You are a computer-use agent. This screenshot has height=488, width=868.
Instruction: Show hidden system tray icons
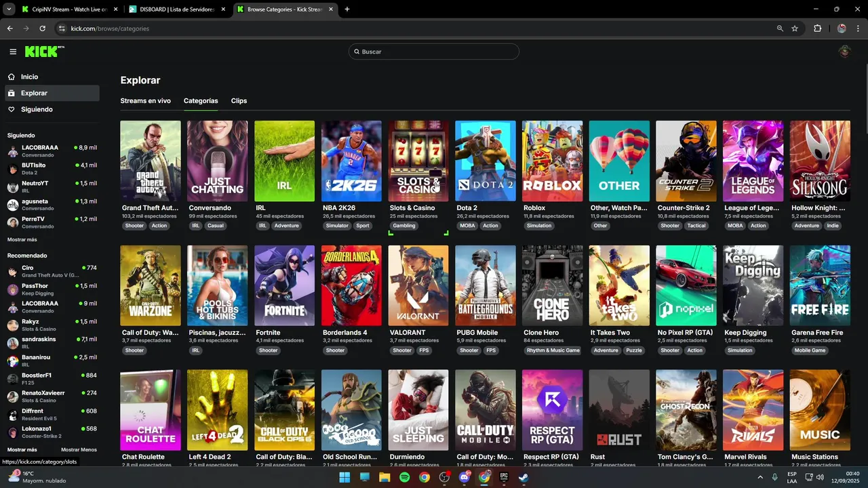(x=759, y=477)
